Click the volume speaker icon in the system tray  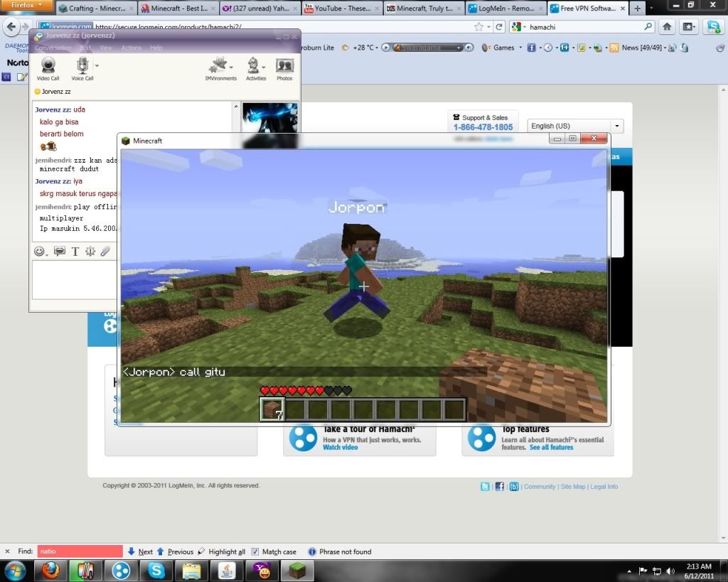point(670,571)
